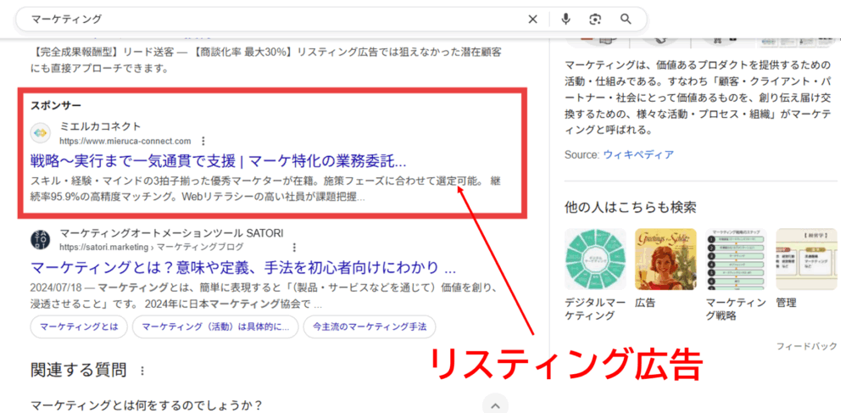Select the マーケティング（活動）は具体的に chip
This screenshot has width=868, height=413.
coord(215,326)
